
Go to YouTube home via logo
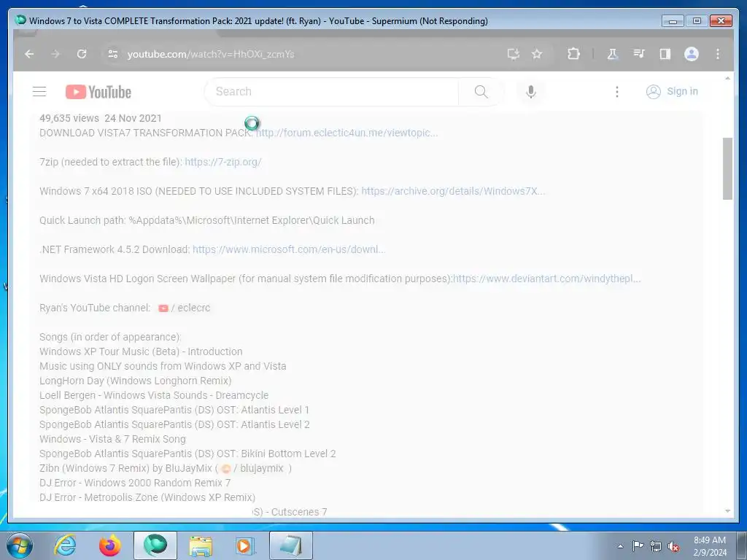point(98,92)
